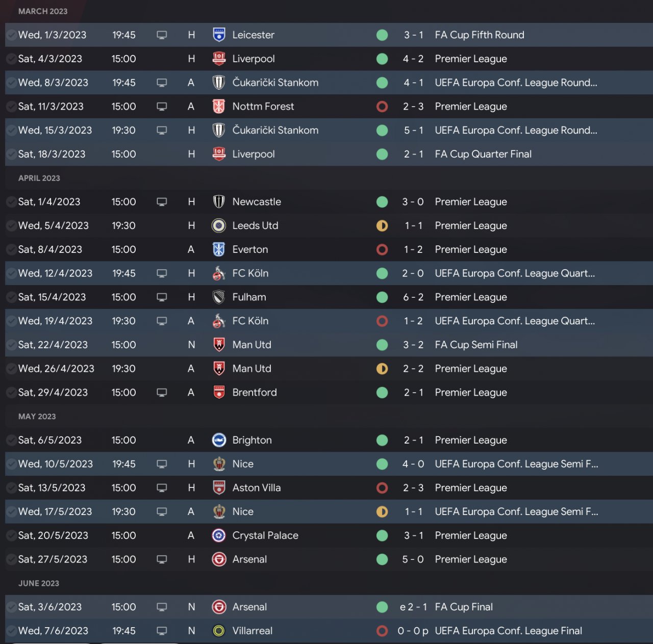Click the APRIL 2023 month header
Viewport: 653px width, 644px height.
[x=39, y=178]
